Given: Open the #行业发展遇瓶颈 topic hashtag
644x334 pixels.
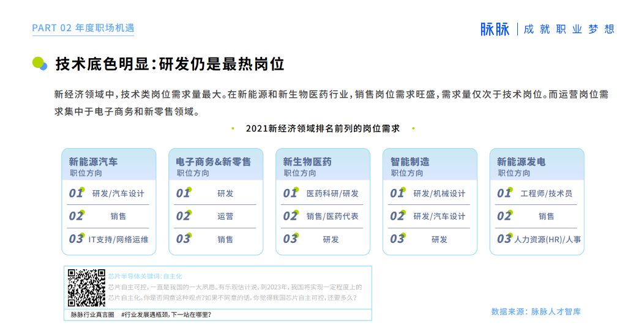Looking at the screenshot, I should pyautogui.click(x=166, y=314).
